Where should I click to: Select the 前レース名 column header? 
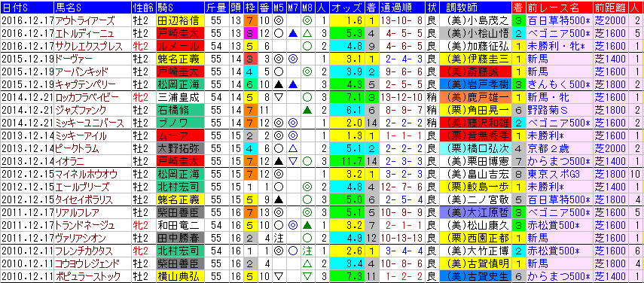tap(559, 8)
